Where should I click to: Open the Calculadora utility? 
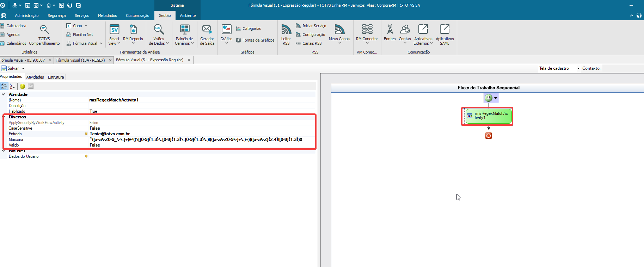13,26
